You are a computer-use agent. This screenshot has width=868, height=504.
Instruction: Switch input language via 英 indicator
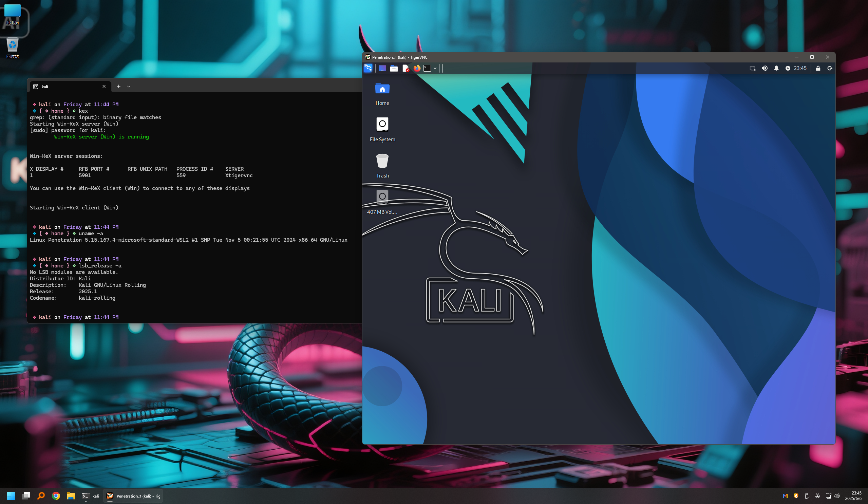click(817, 496)
